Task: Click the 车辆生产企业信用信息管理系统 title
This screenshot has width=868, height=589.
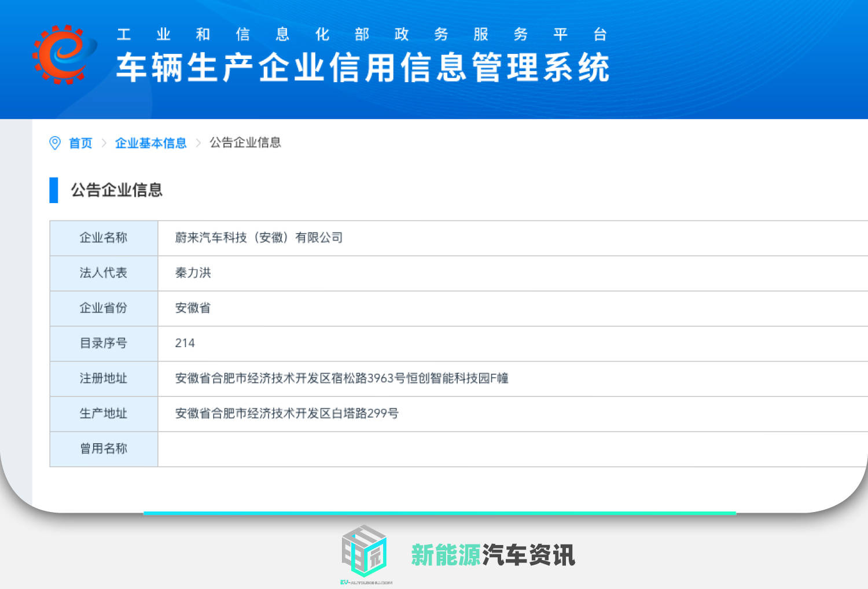Action: [x=363, y=67]
